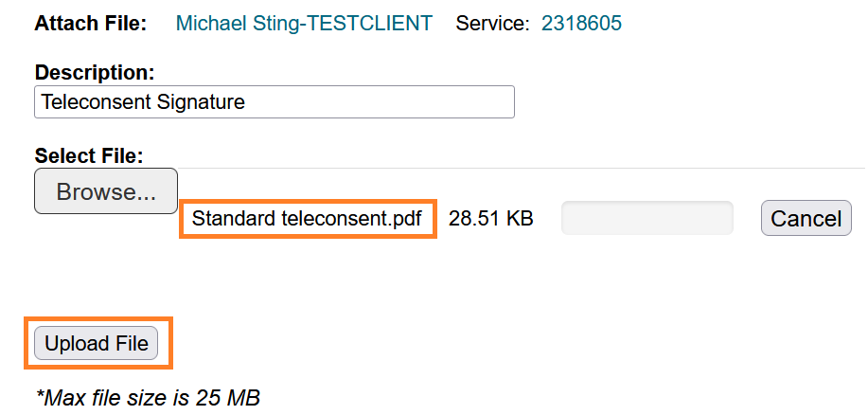Viewport: 868px width, 415px height.
Task: Click the Max file size note
Action: [148, 397]
